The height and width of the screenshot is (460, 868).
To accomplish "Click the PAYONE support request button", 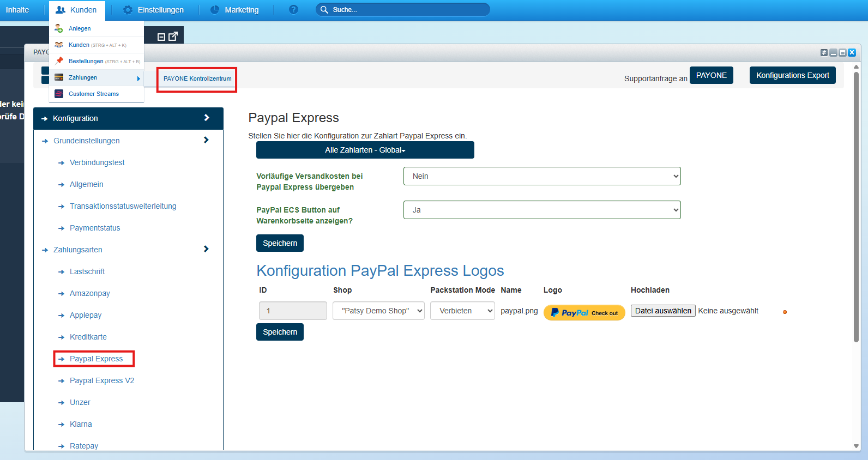I will click(x=711, y=75).
